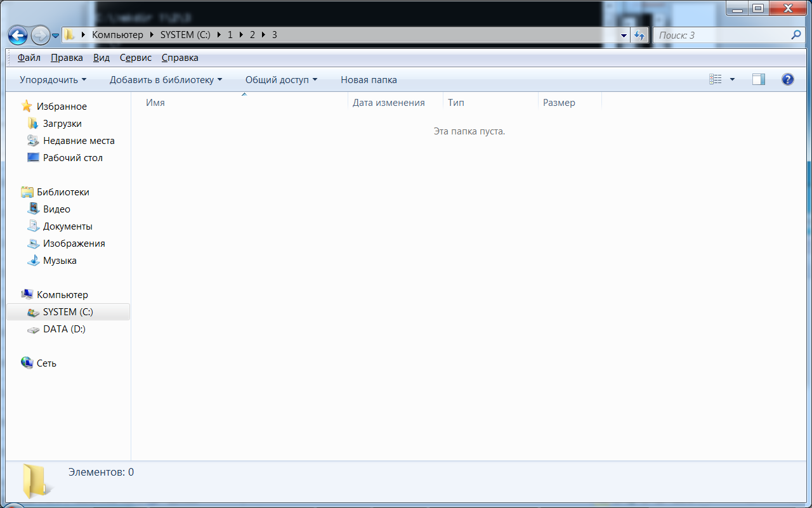This screenshot has width=812, height=508.
Task: Open the Сервис menu
Action: point(135,58)
